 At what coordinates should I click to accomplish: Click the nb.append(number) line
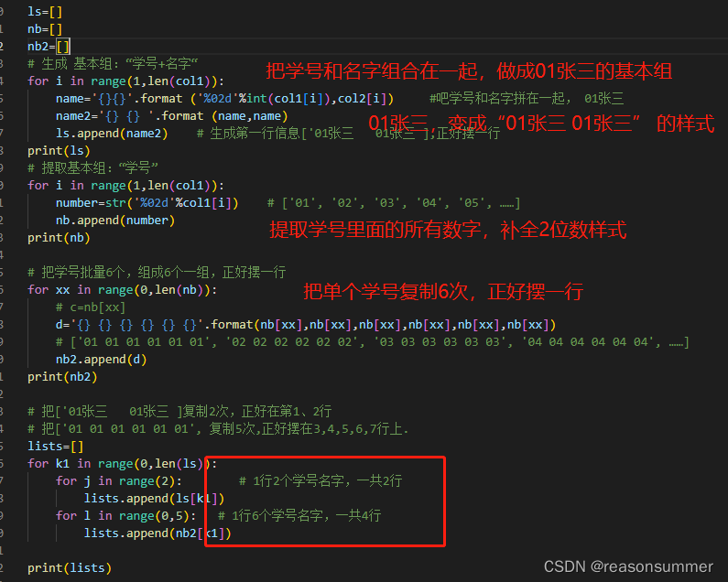(115, 221)
